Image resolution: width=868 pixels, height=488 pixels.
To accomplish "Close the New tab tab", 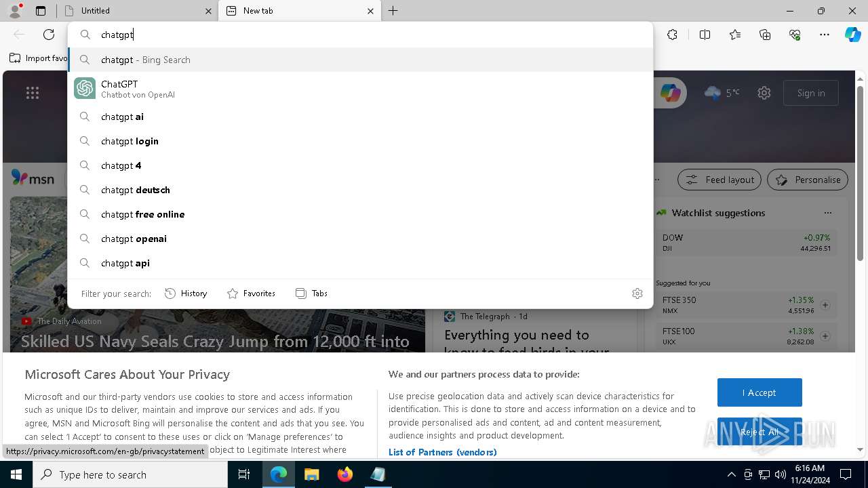I will pos(370,11).
